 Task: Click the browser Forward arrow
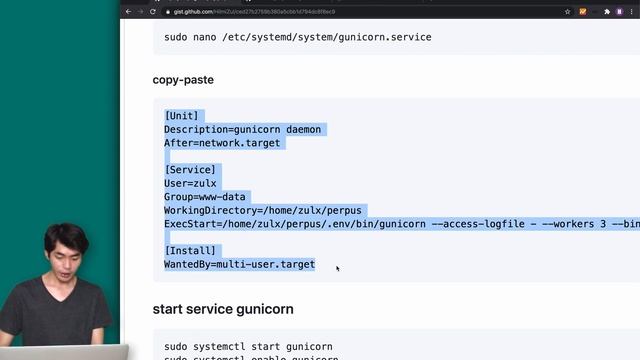pyautogui.click(x=141, y=12)
